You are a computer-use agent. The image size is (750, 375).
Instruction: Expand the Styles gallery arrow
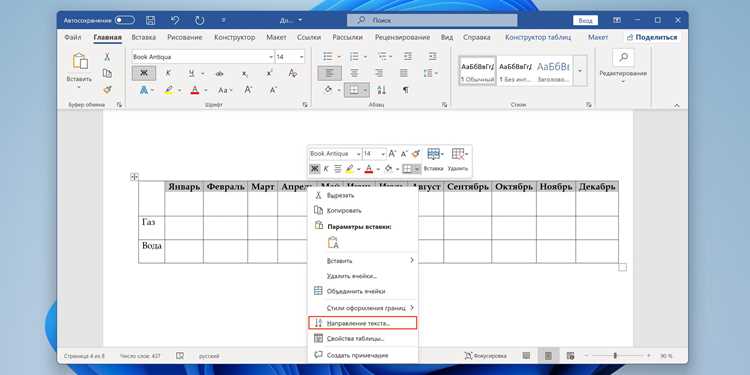click(580, 71)
